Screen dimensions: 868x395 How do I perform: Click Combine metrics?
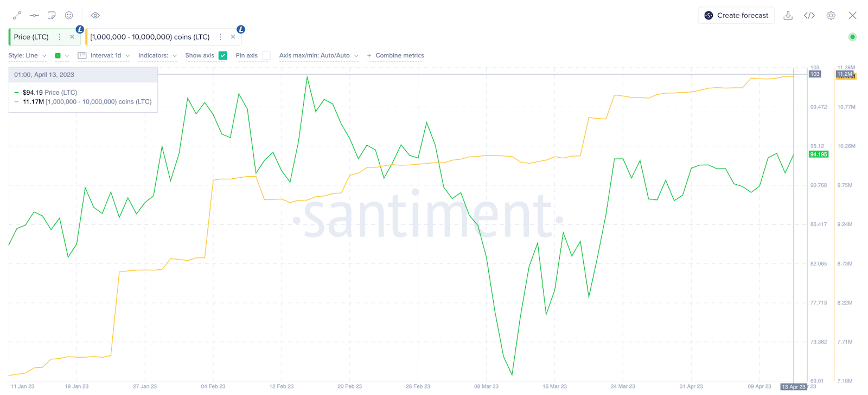click(x=400, y=56)
